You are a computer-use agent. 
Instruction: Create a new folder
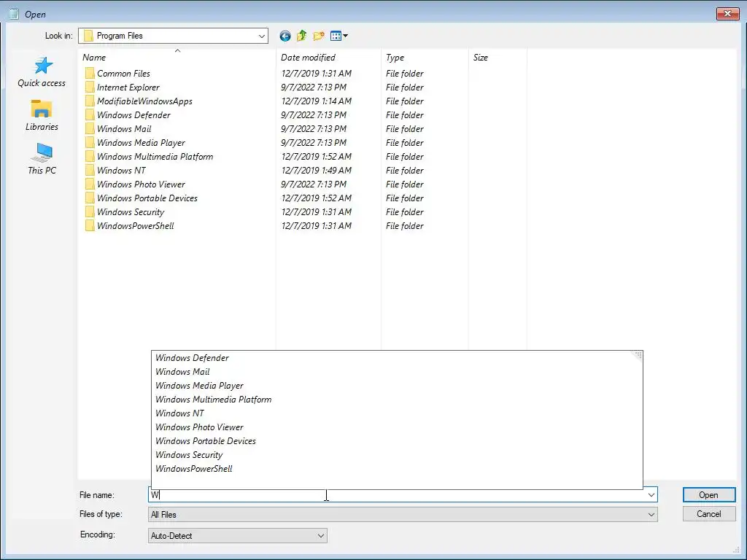point(319,36)
